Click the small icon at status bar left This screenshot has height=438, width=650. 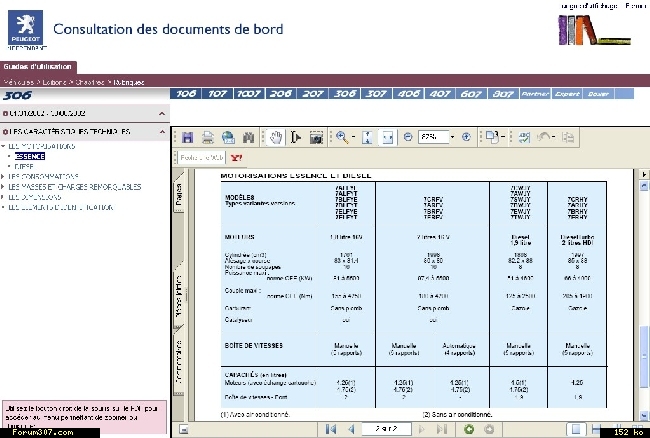(184, 429)
